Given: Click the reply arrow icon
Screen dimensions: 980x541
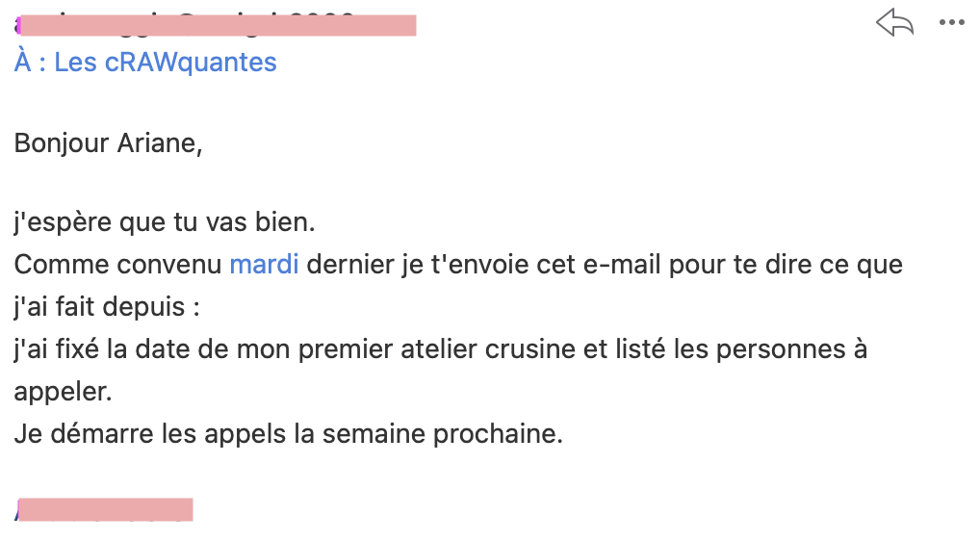Looking at the screenshot, I should click(x=894, y=23).
